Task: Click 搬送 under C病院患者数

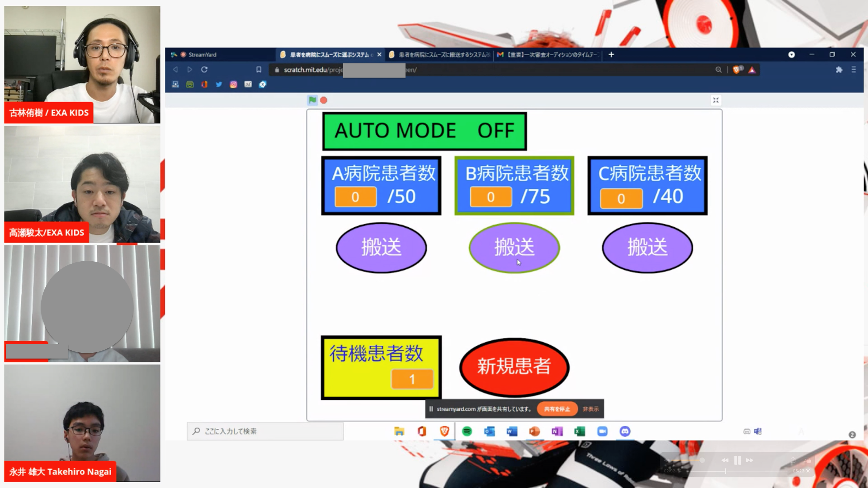Action: click(647, 247)
